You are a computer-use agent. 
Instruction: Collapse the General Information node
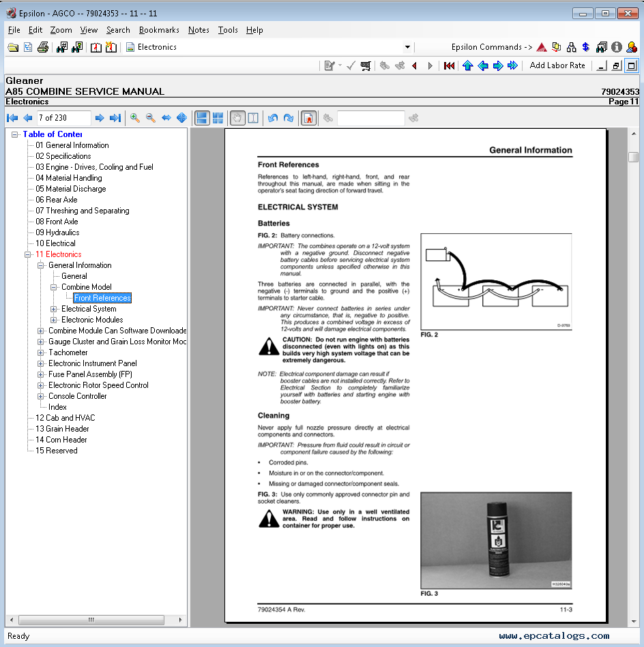pos(40,265)
